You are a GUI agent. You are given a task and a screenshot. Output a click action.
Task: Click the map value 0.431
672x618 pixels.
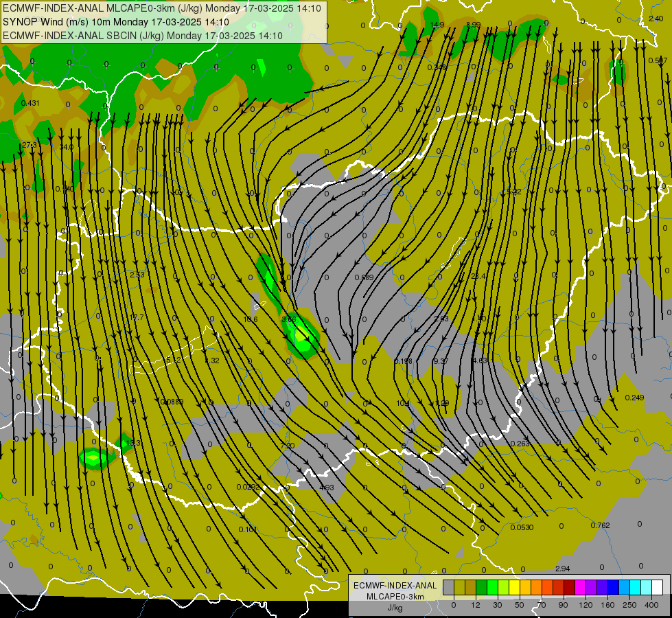[x=30, y=103]
